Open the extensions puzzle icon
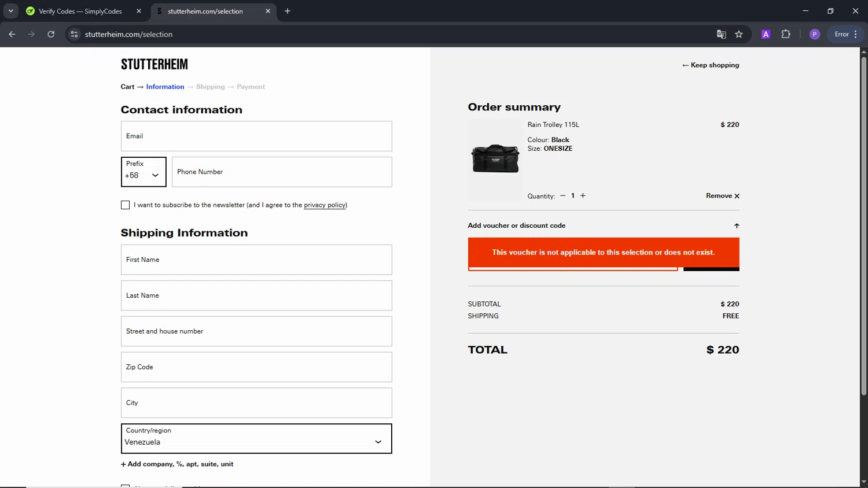Viewport: 868px width, 488px height. [x=786, y=34]
